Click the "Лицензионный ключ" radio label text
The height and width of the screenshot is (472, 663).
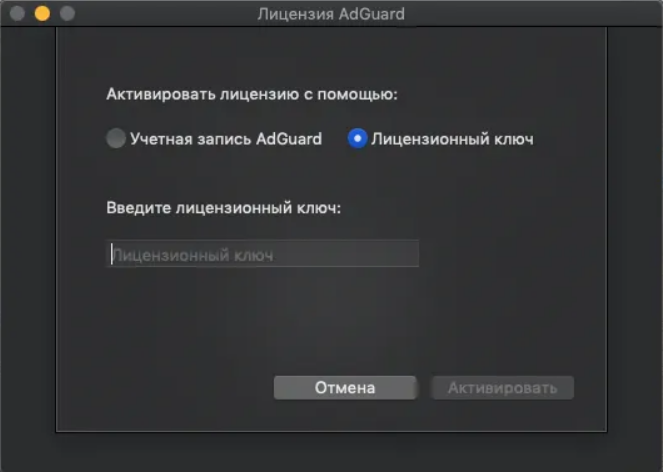click(452, 139)
